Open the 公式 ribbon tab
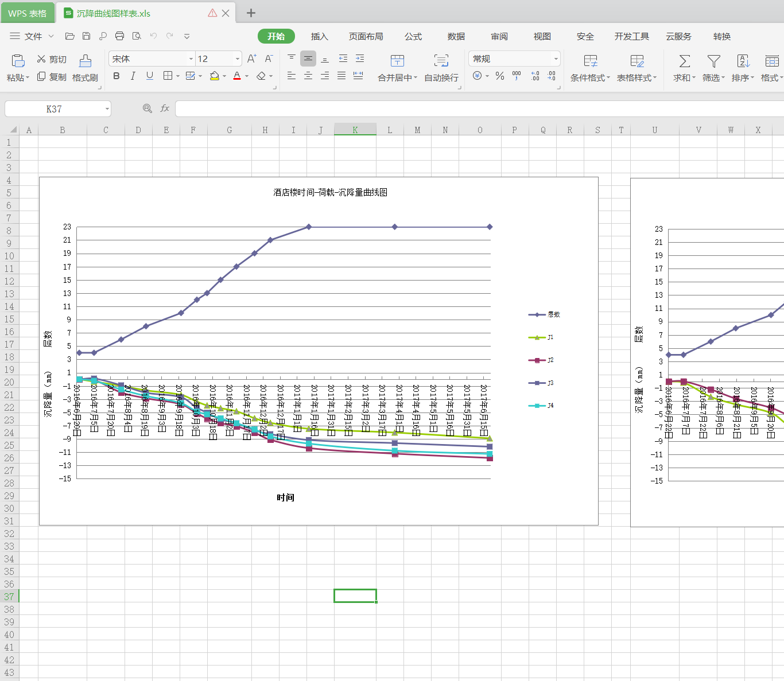 pyautogui.click(x=413, y=36)
